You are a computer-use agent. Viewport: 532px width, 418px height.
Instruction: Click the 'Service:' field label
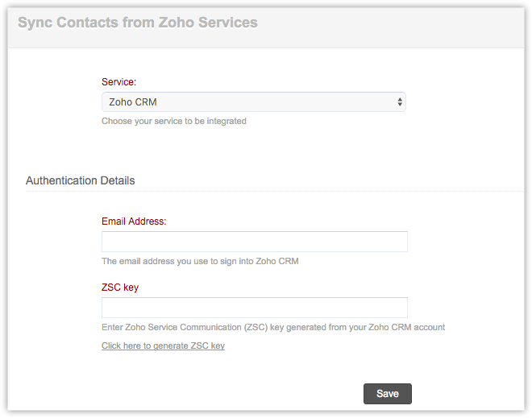119,82
